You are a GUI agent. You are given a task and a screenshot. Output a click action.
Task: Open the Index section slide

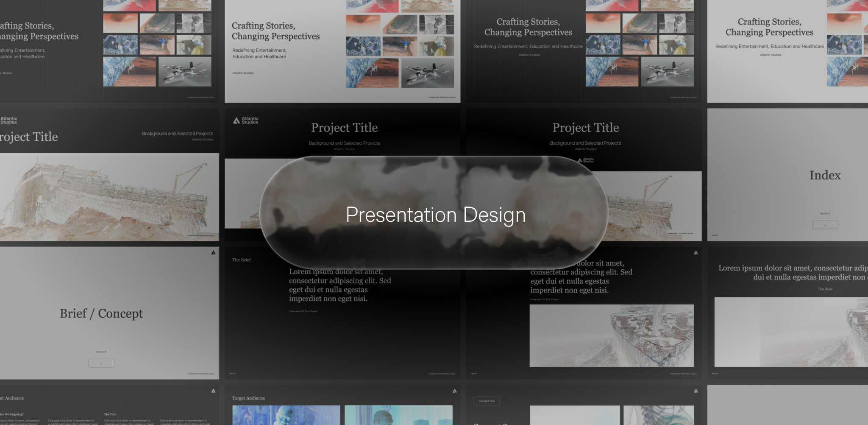(x=787, y=175)
